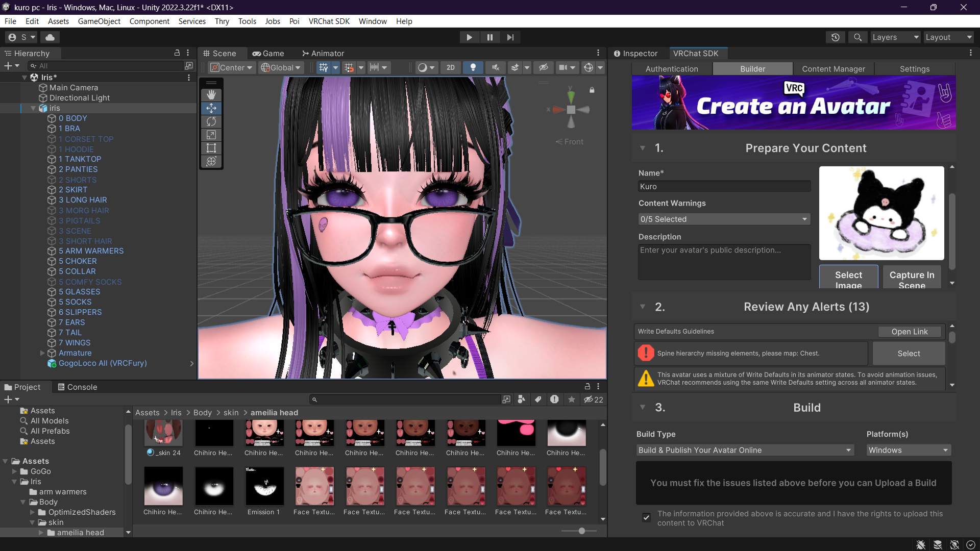Open the global search magnifier
The image size is (980, 551).
857,37
